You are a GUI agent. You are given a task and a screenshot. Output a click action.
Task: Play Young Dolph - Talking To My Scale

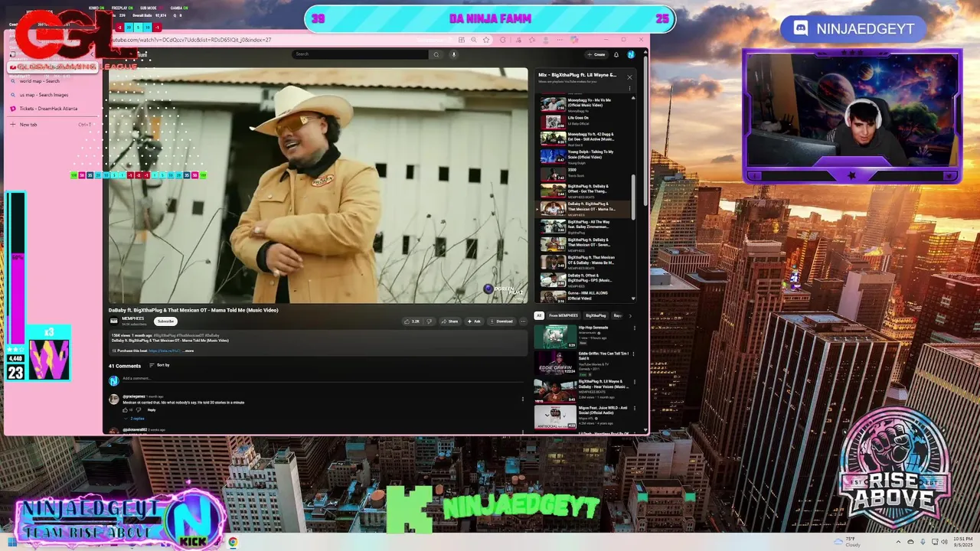coord(586,156)
